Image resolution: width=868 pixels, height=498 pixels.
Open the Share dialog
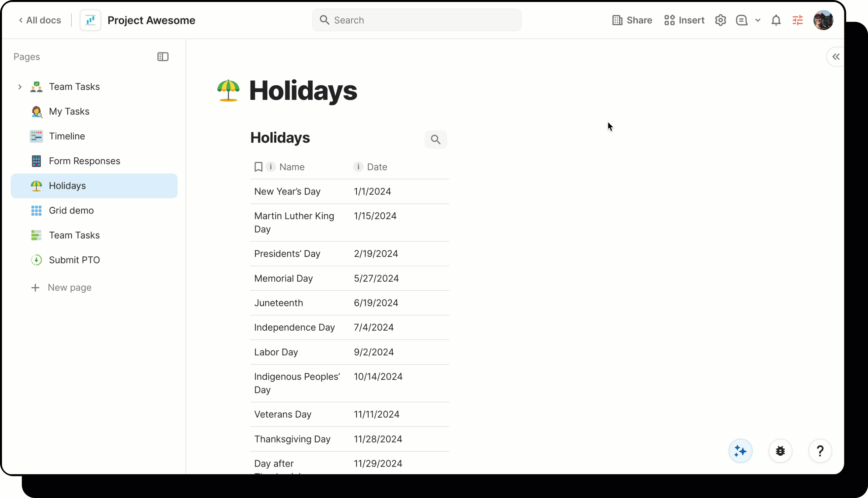(x=632, y=20)
